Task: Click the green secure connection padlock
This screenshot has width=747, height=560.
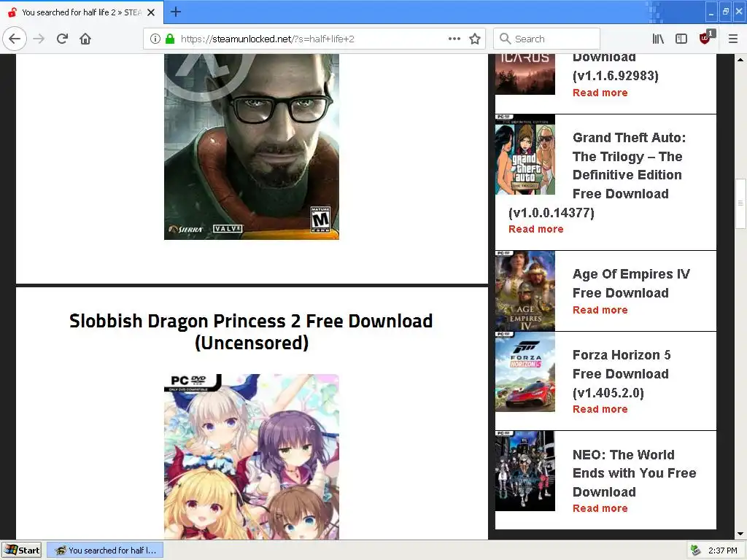Action: click(x=169, y=39)
